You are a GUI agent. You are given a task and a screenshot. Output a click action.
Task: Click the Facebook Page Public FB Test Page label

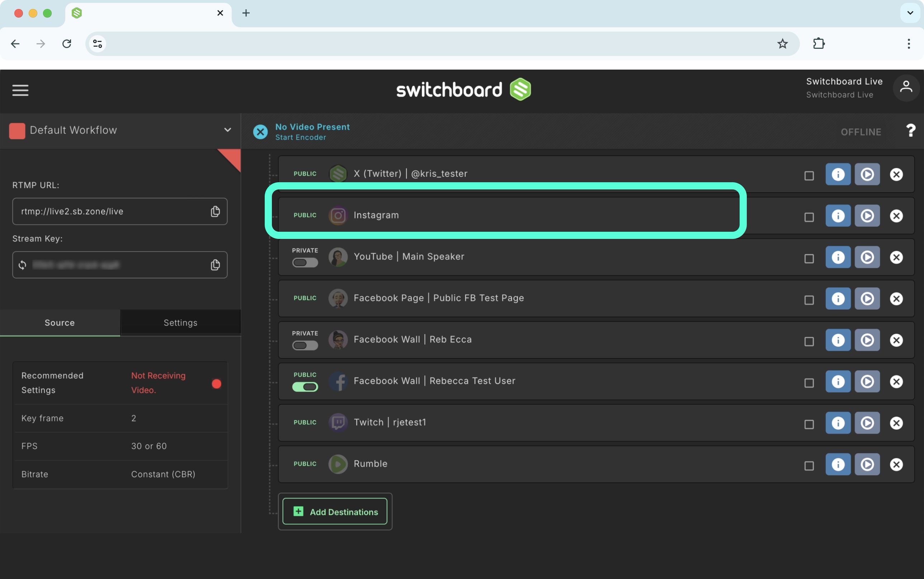pos(439,298)
